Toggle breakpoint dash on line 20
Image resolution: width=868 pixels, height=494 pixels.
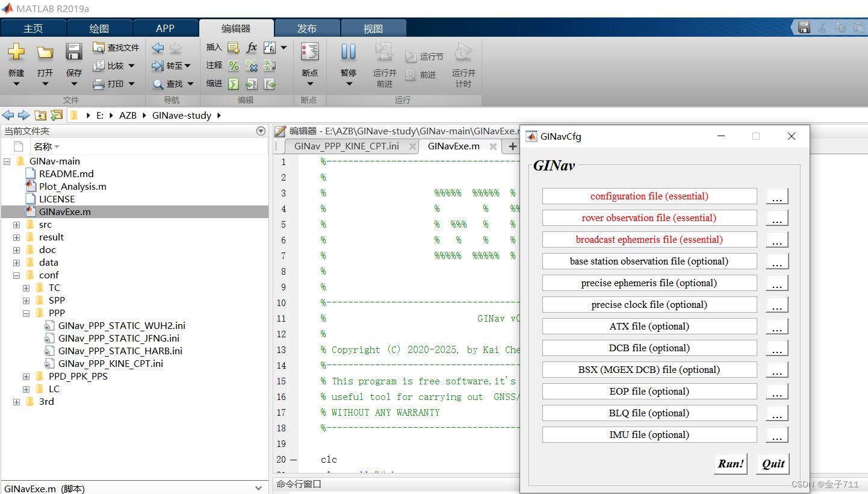293,460
